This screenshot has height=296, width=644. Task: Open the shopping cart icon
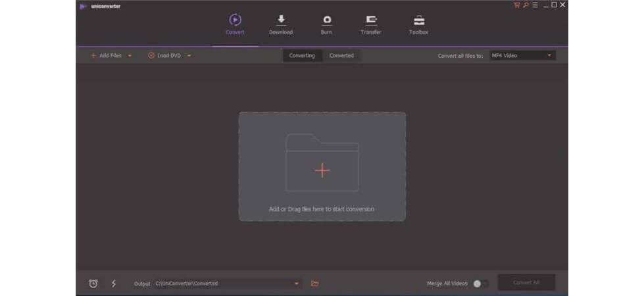tap(516, 5)
